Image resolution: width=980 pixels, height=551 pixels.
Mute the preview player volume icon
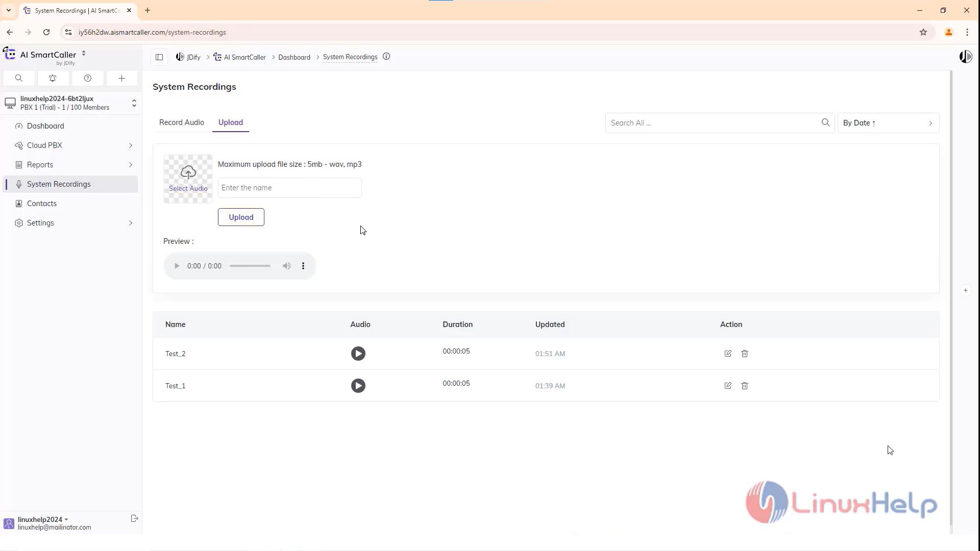[287, 266]
